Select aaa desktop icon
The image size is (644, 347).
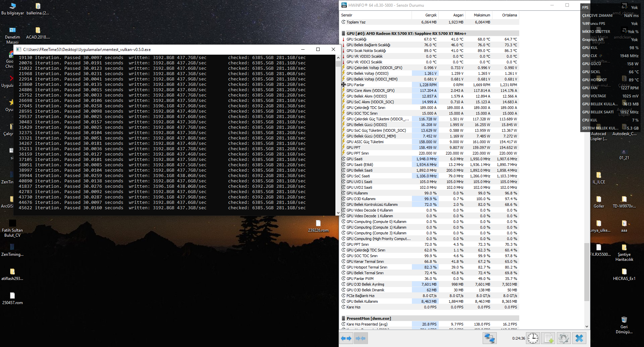[x=624, y=226]
